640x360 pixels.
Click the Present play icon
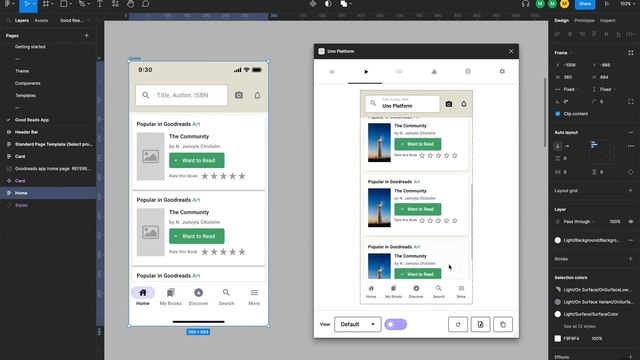[x=607, y=4]
